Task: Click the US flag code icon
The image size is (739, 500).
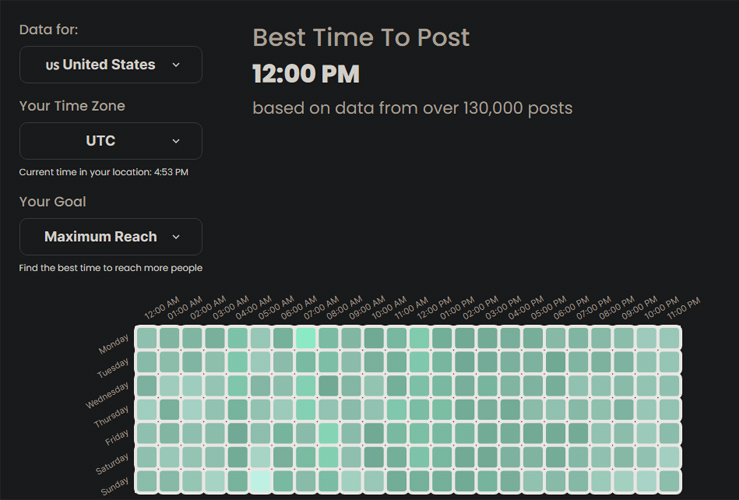Action: tap(52, 65)
